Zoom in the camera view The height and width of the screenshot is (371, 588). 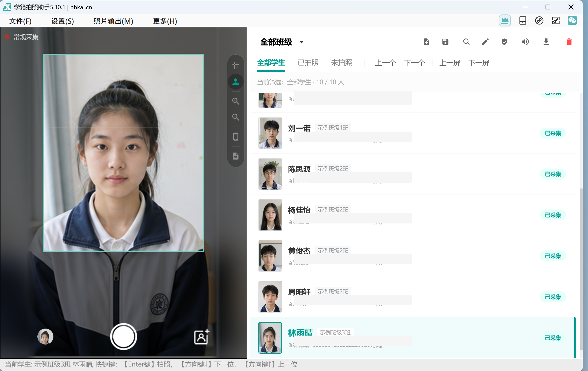click(235, 101)
